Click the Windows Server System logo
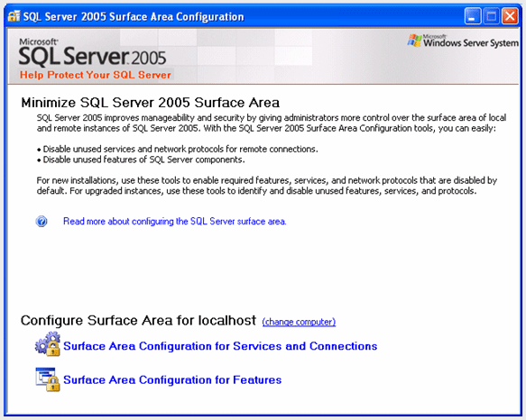 (x=463, y=41)
